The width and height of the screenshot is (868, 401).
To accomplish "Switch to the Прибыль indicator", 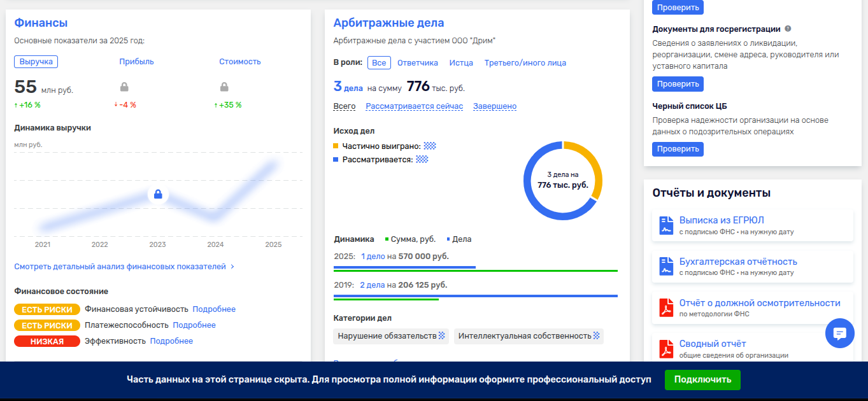I will point(136,62).
